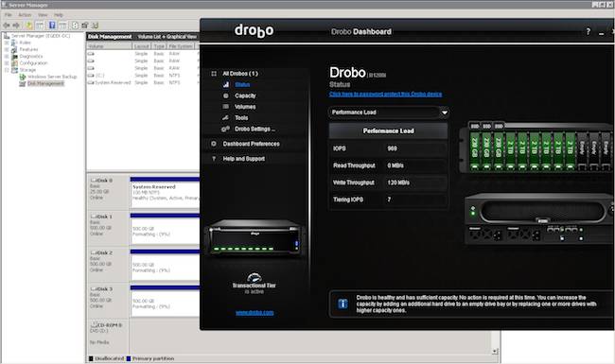
Task: Click the Primary partition legend entry
Action: click(150, 358)
